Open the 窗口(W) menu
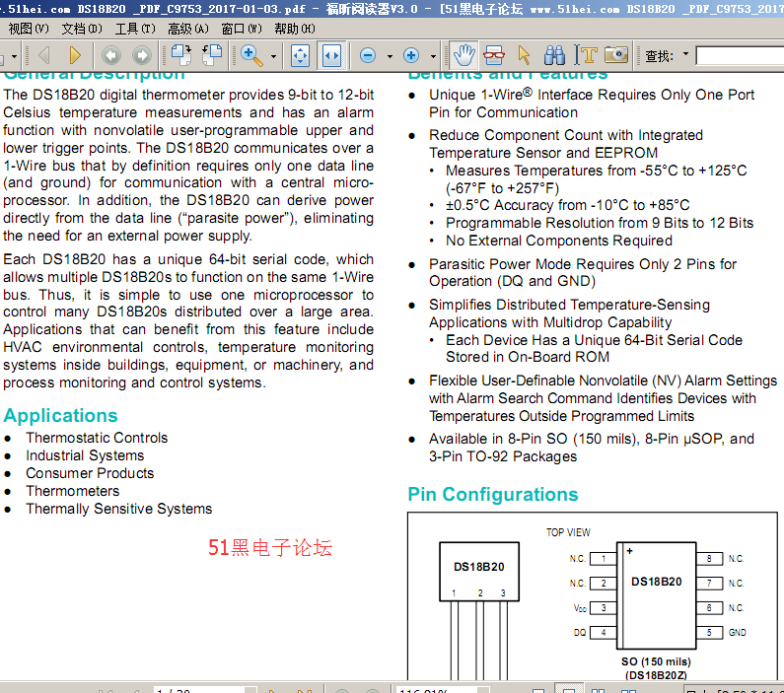This screenshot has height=693, width=784. (x=242, y=29)
